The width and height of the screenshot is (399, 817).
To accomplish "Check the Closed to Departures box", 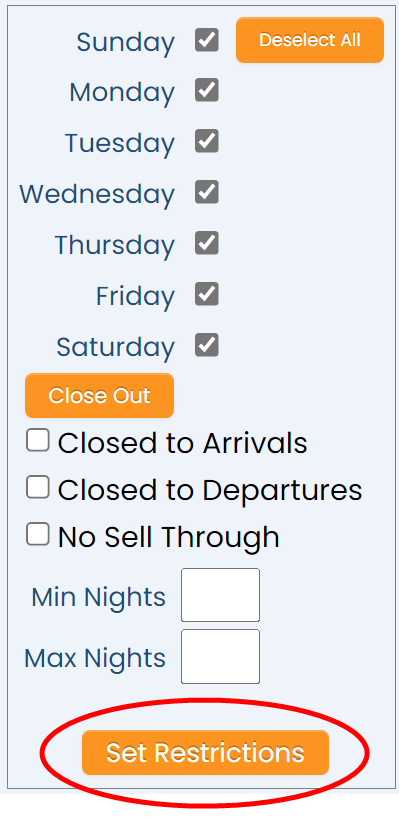I will (38, 487).
